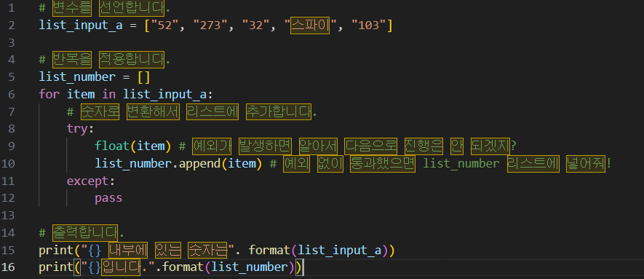Click the comment '변수를 선언합니다' on line 1
The height and width of the screenshot is (279, 644).
tap(108, 8)
